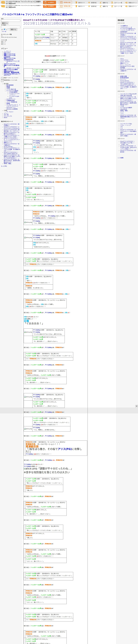Open 掲示板集 sidebar item
Image resolution: width=138 pixels, height=644 pixels.
(6, 84)
